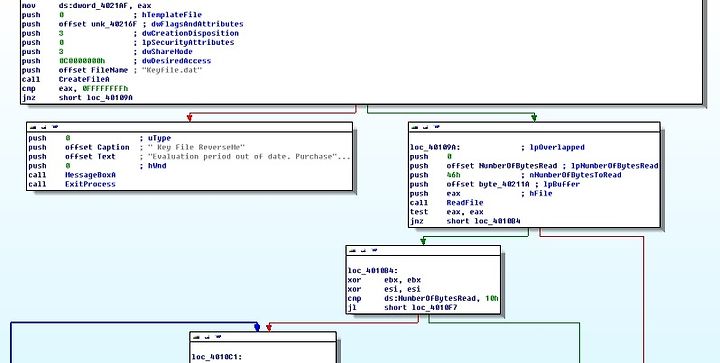Click the "Evaluation period out of date" string
The height and width of the screenshot is (363, 720).
[x=249, y=156]
